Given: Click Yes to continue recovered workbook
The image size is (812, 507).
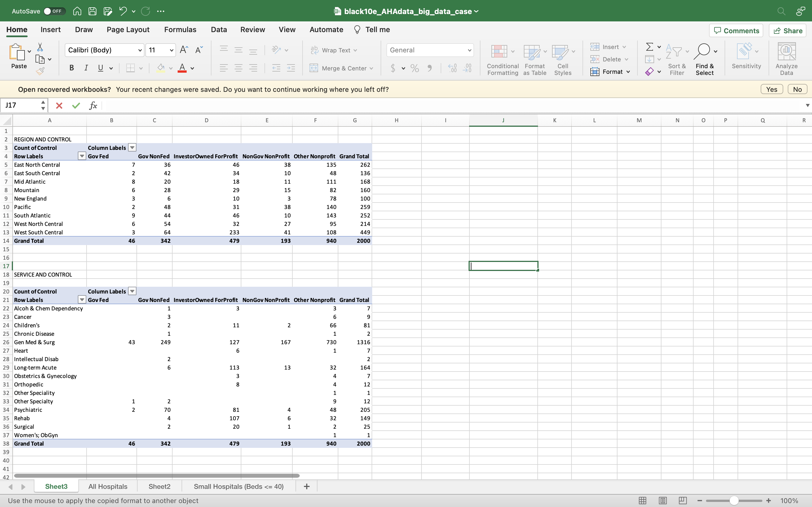Looking at the screenshot, I should [x=771, y=89].
